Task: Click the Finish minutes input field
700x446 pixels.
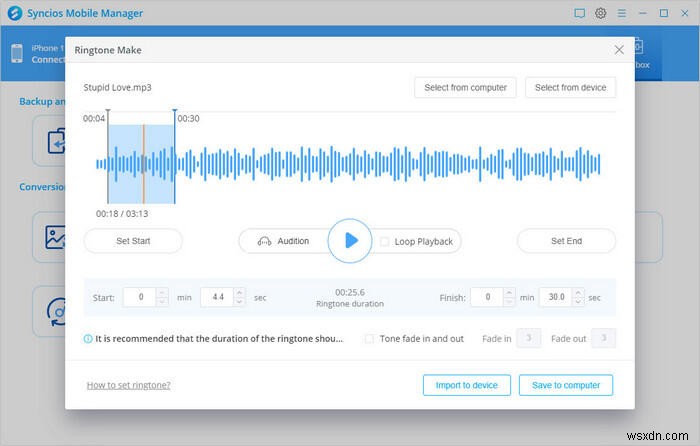Action: tap(488, 297)
